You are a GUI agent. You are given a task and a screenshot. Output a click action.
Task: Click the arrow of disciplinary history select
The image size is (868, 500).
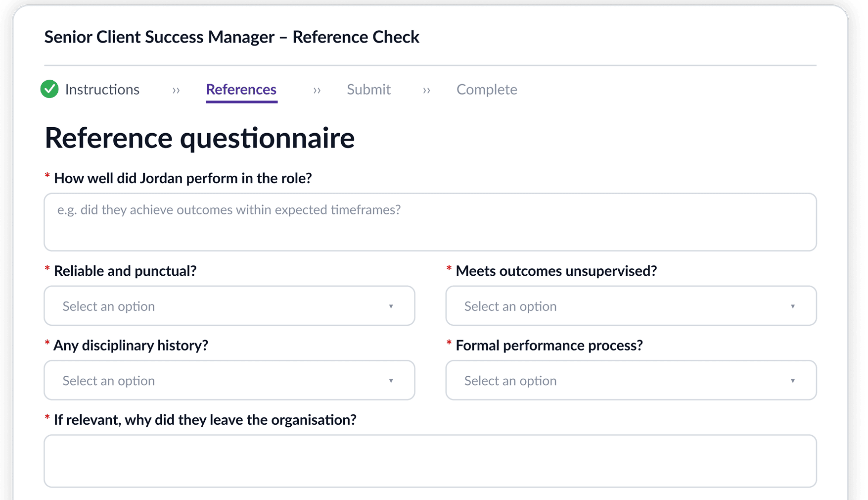point(391,381)
